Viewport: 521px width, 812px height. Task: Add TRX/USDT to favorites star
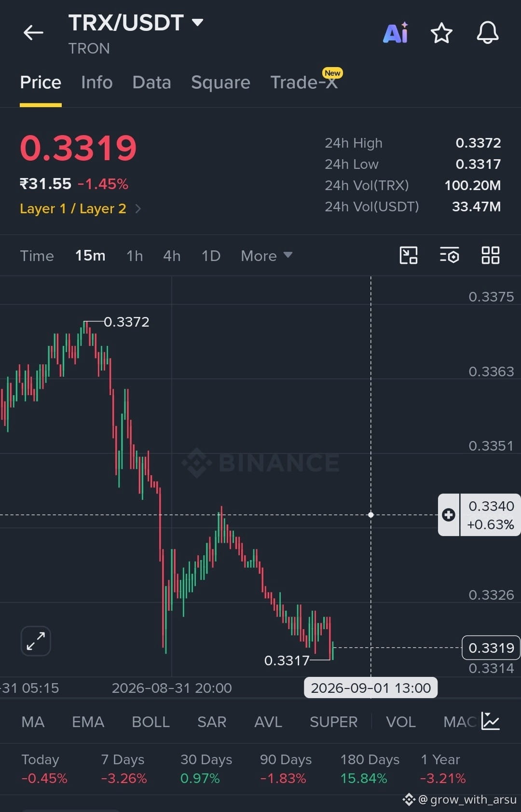(441, 33)
